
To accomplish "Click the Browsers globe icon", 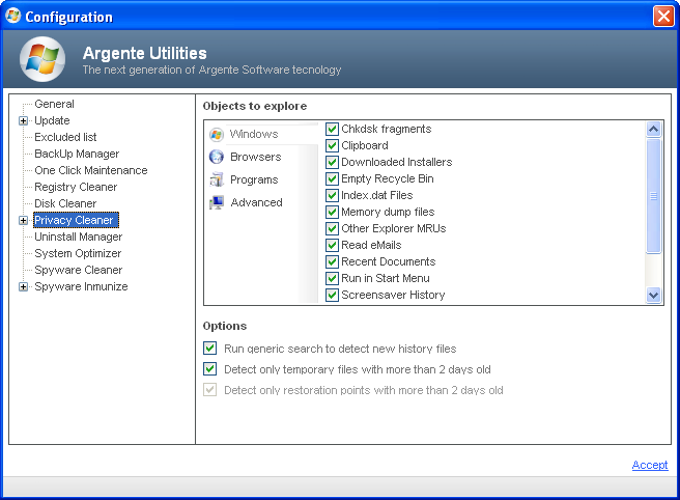I will (x=216, y=157).
